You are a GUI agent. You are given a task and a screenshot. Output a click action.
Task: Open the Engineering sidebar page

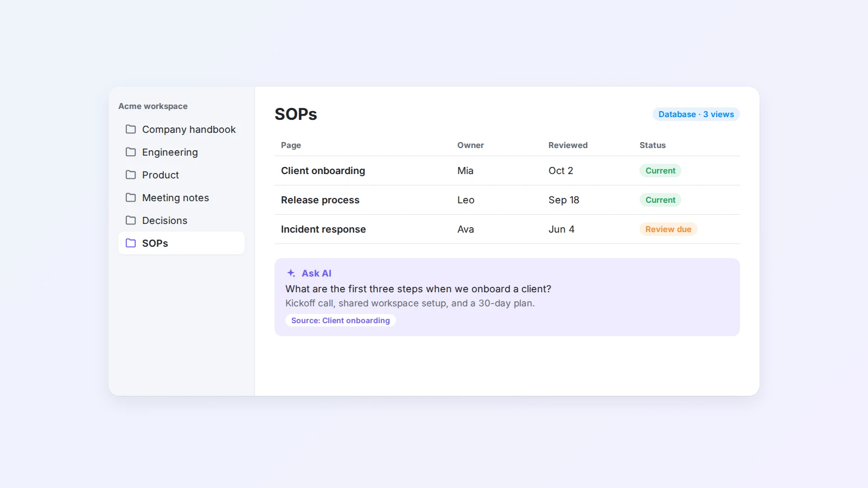tap(181, 152)
